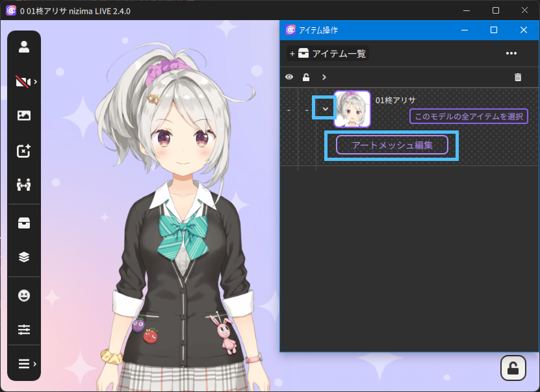Image resolution: width=540 pixels, height=392 pixels.
Task: Open the two-person collaboration icon
Action: click(24, 185)
